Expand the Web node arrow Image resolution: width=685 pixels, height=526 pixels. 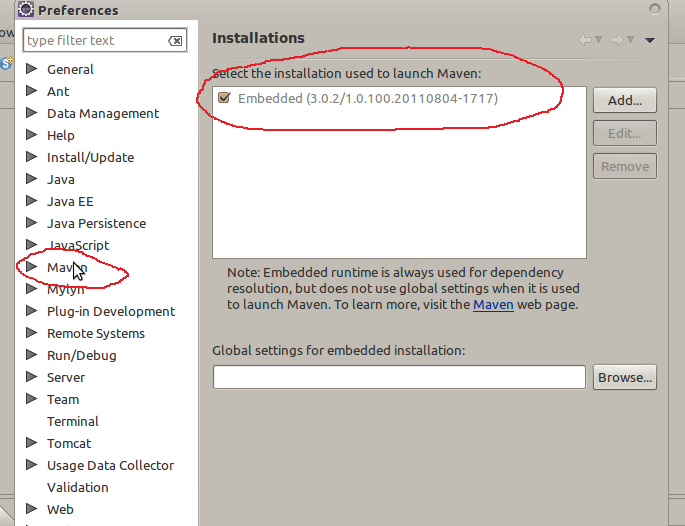pyautogui.click(x=31, y=509)
